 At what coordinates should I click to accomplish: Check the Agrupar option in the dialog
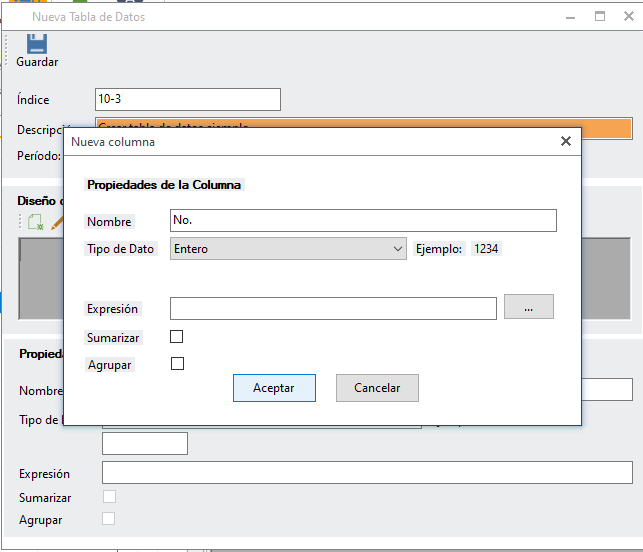(177, 364)
